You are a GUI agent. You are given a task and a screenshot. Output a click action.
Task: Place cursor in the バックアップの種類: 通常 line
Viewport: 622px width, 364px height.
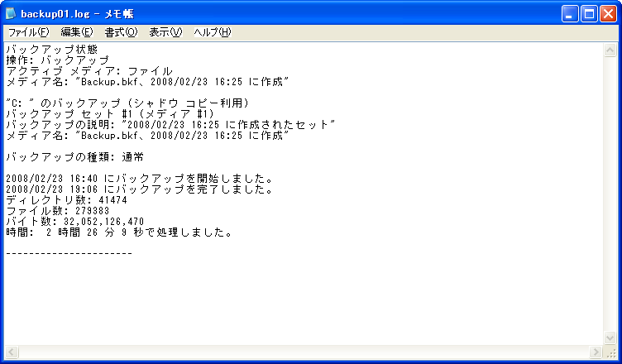pyautogui.click(x=75, y=157)
